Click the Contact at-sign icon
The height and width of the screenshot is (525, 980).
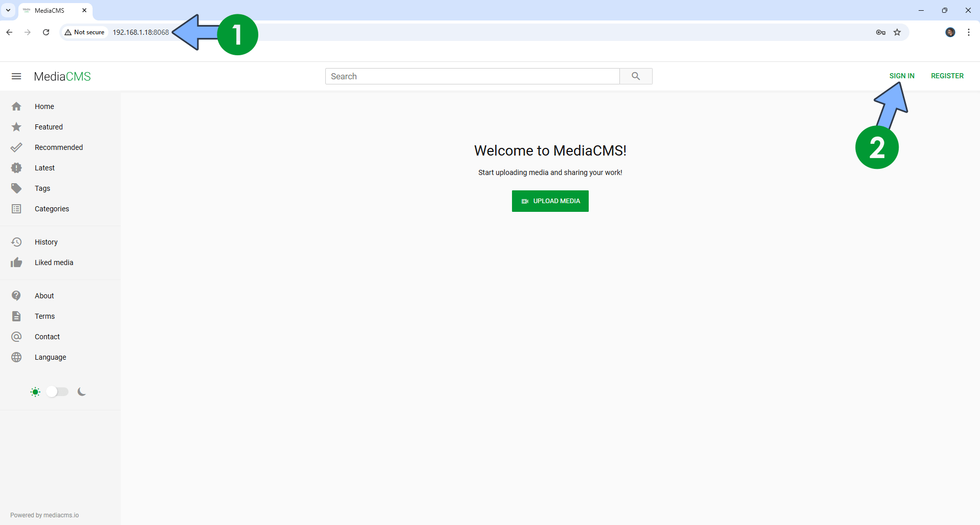pos(16,337)
